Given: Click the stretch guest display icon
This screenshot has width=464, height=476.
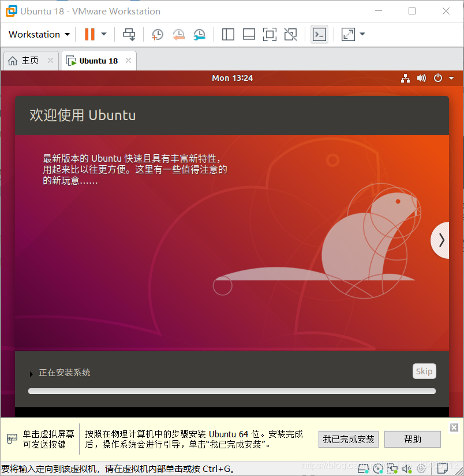Looking at the screenshot, I should pos(348,34).
